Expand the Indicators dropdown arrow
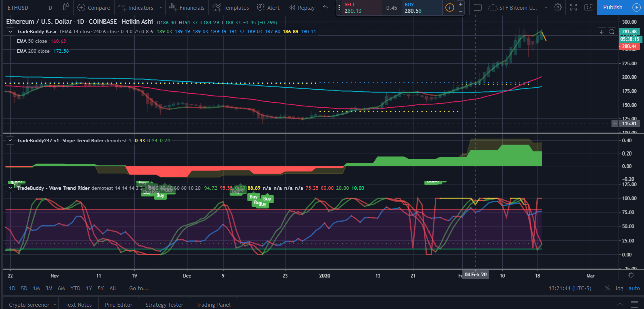644x309 pixels. 160,8
